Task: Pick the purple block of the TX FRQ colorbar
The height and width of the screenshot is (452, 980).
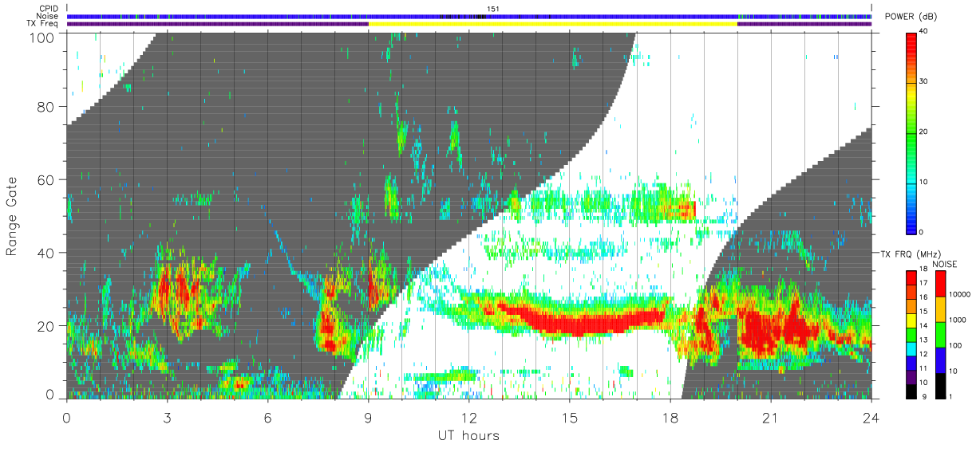Action: pyautogui.click(x=911, y=375)
